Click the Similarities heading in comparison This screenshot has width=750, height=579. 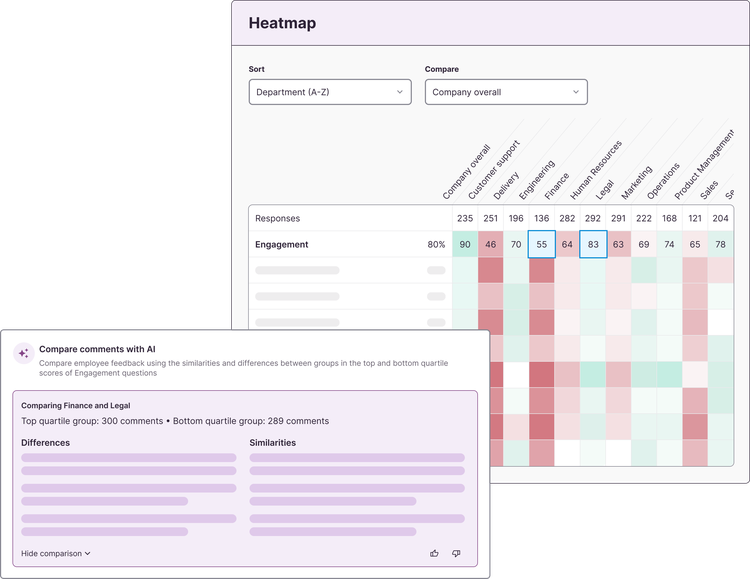coord(273,442)
